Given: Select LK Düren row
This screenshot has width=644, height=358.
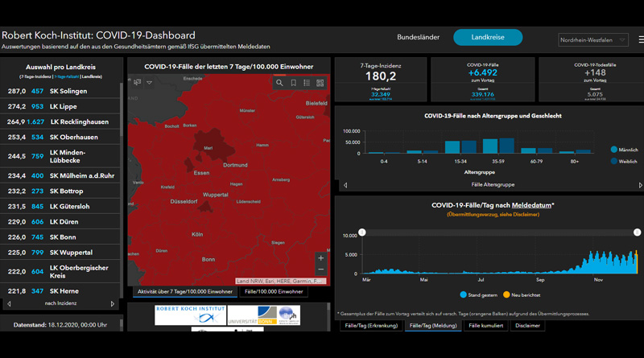Looking at the screenshot, I should coord(60,222).
